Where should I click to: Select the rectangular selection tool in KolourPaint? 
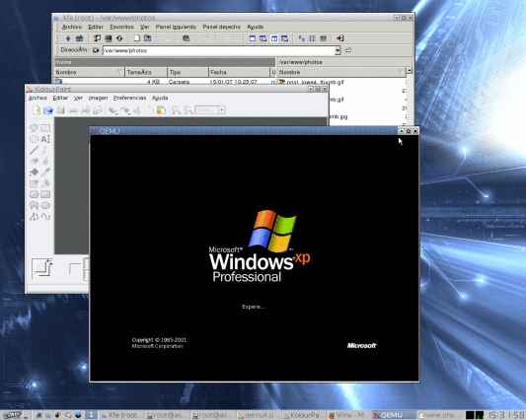(x=45, y=128)
